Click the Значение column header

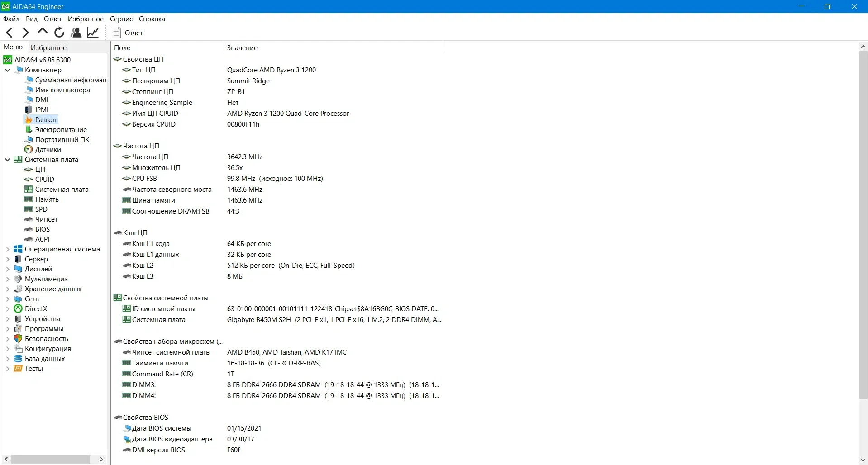pos(334,48)
